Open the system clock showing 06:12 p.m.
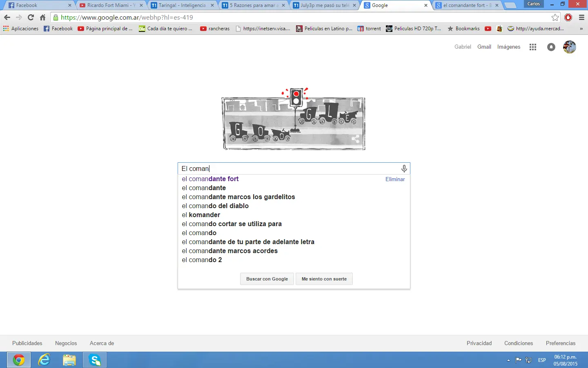The width and height of the screenshot is (588, 368). [x=566, y=360]
